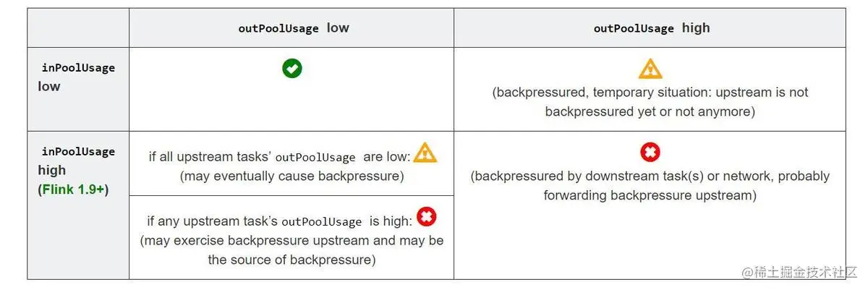This screenshot has width=868, height=290.
Task: Click '(may exercise backpressure upstream' text line
Action: point(292,240)
